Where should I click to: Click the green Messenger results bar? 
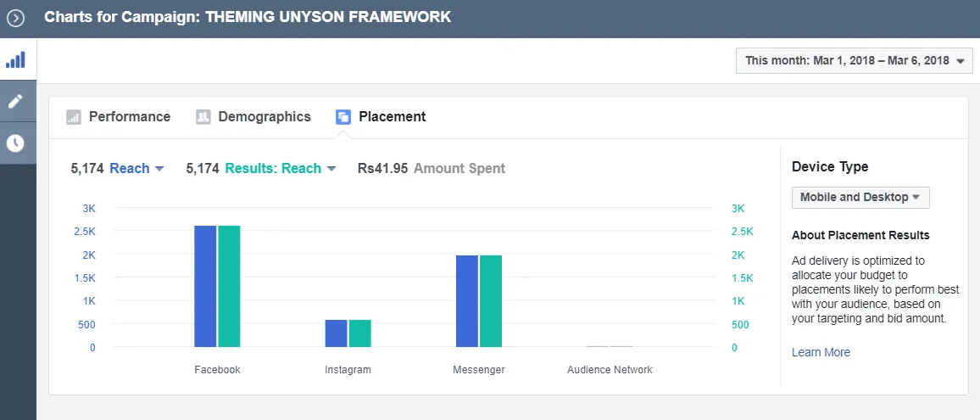point(491,301)
